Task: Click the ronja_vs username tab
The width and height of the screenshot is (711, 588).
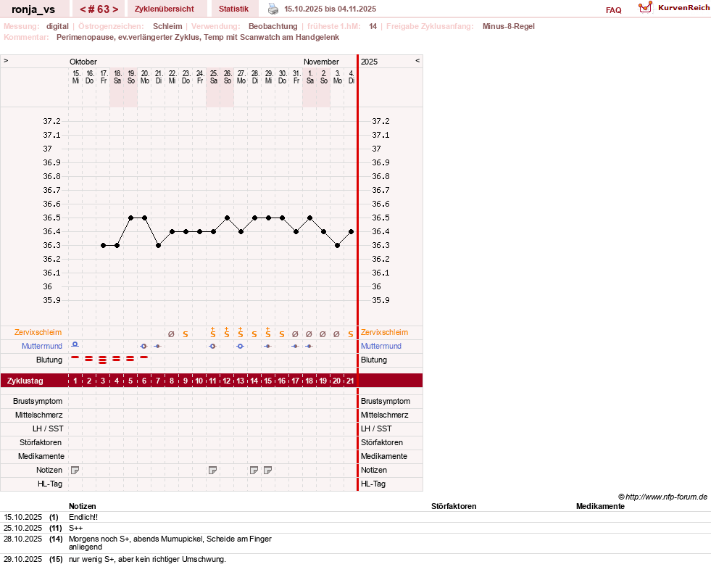Action: pyautogui.click(x=33, y=9)
